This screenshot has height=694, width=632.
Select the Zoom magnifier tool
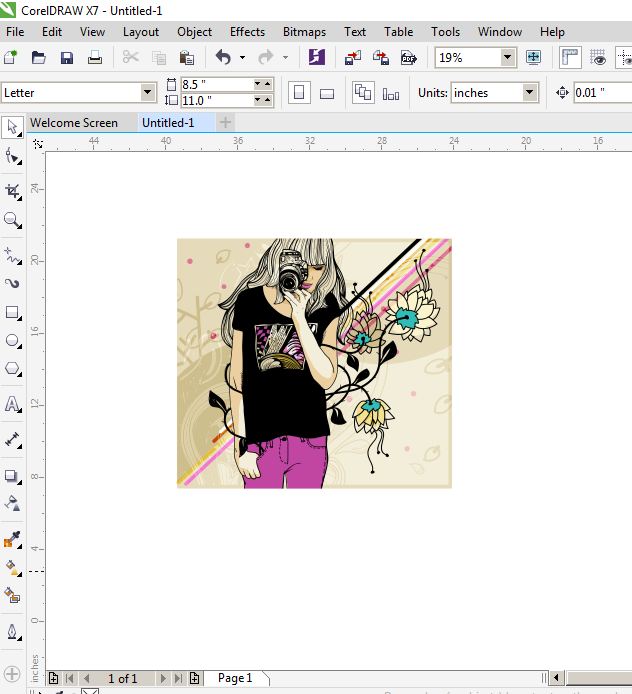(x=12, y=220)
